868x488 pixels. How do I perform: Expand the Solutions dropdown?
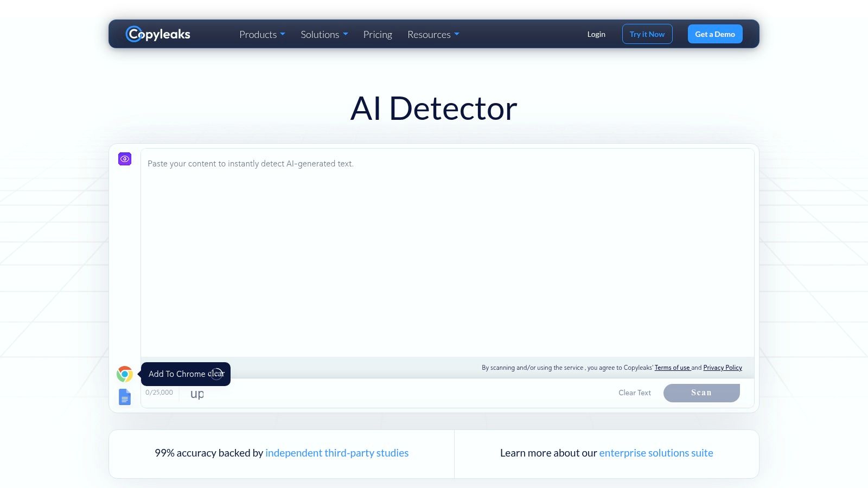(x=324, y=34)
